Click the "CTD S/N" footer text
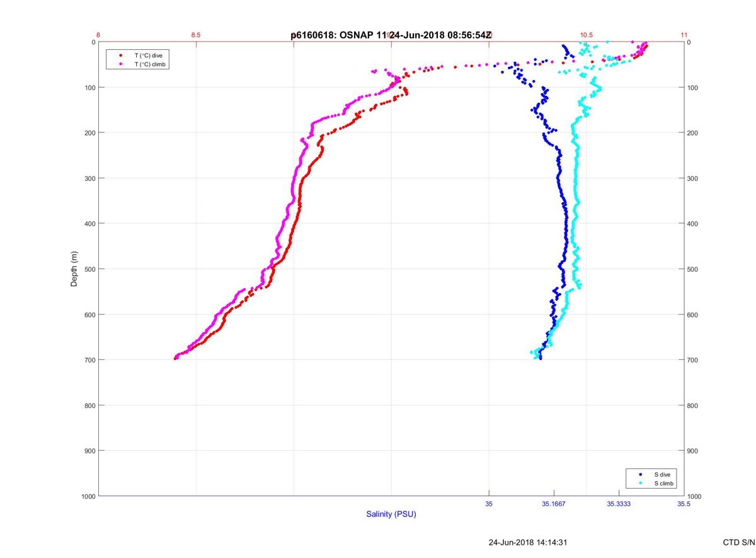The image size is (756, 558). pyautogui.click(x=738, y=542)
